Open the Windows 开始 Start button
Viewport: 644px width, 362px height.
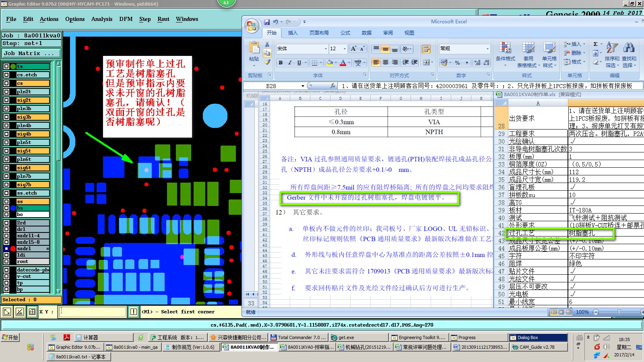pos(10,337)
